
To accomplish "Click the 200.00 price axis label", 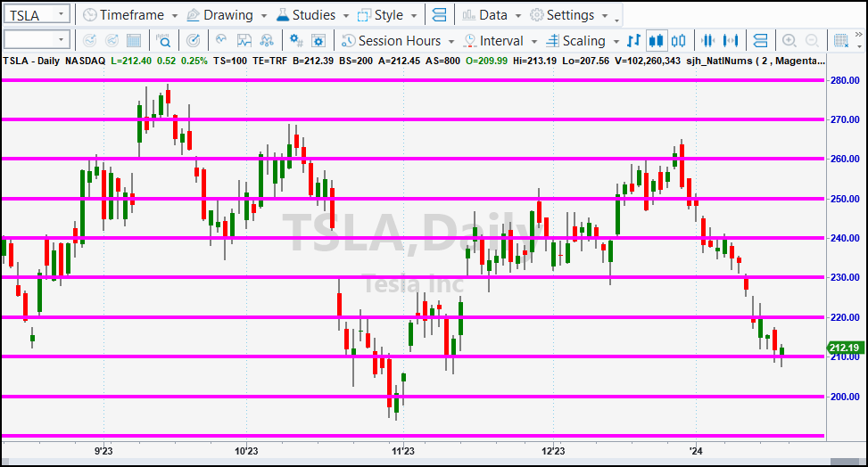I will [x=846, y=397].
